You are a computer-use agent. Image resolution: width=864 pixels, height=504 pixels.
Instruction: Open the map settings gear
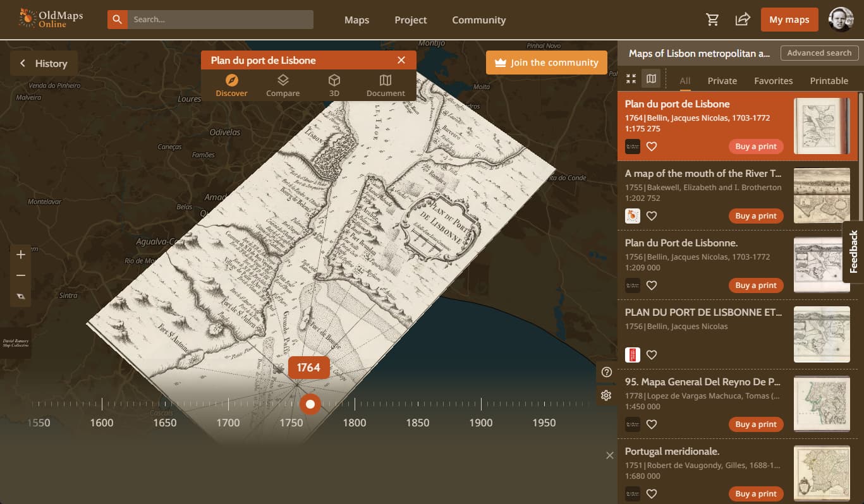point(606,395)
